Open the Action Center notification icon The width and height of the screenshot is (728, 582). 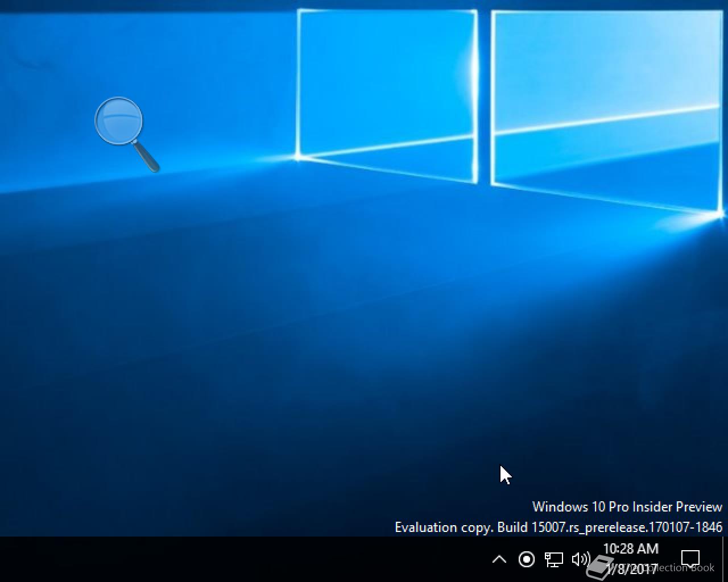coord(690,559)
